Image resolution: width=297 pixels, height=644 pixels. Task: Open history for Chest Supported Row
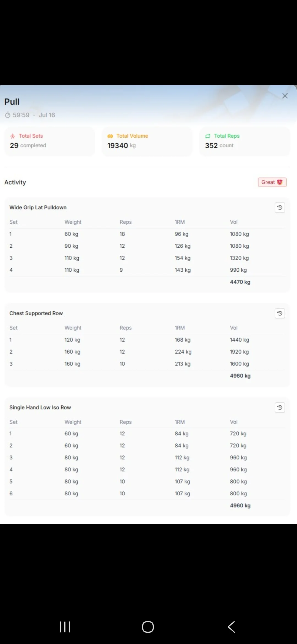(280, 313)
